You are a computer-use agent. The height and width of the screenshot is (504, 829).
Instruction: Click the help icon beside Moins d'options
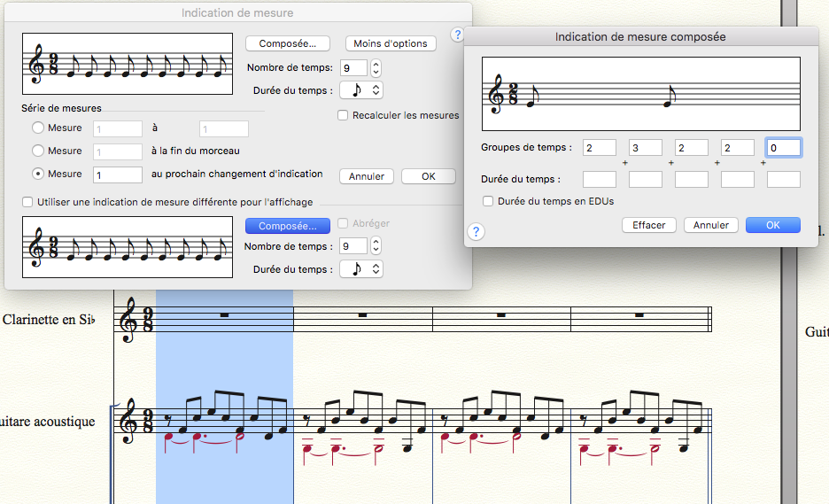tap(457, 35)
